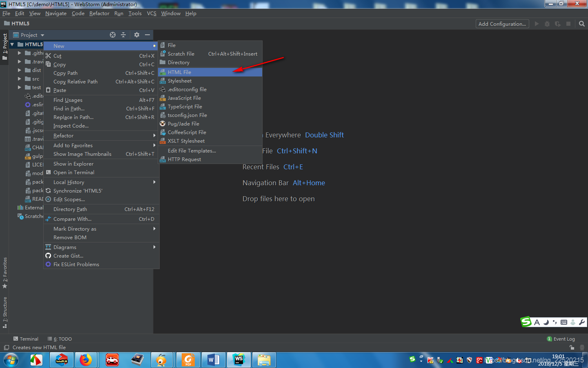Screen dimensions: 588x368
Task: Open the Project view dropdown arrow
Action: (x=42, y=35)
